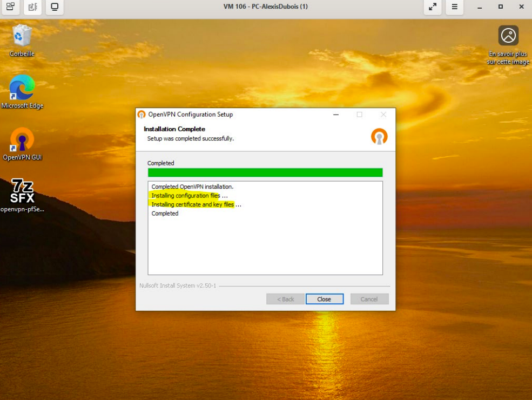
Task: Click the disabled Back button
Action: 285,299
